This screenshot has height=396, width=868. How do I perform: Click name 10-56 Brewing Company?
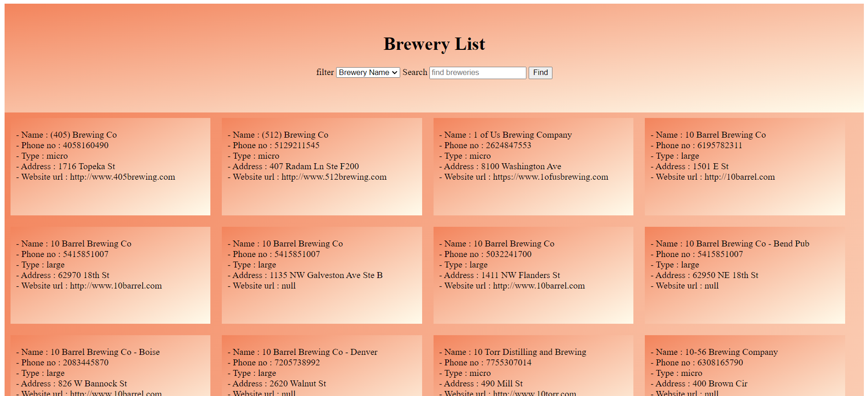click(731, 352)
